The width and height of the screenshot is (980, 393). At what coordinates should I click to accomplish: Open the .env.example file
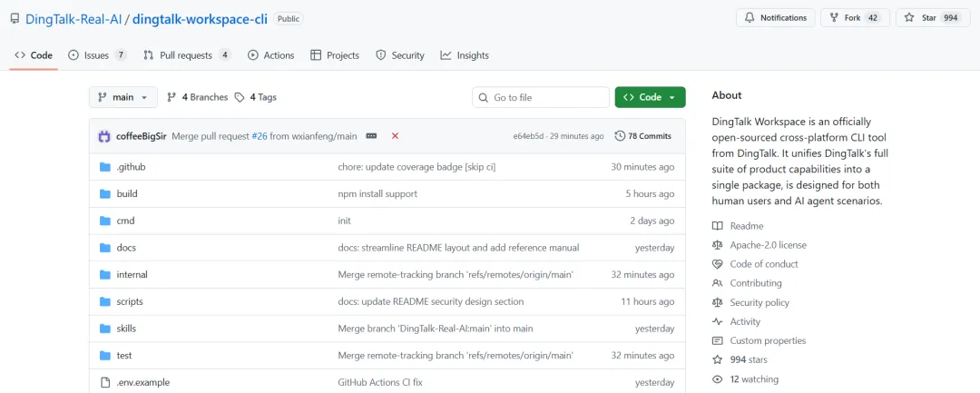143,382
